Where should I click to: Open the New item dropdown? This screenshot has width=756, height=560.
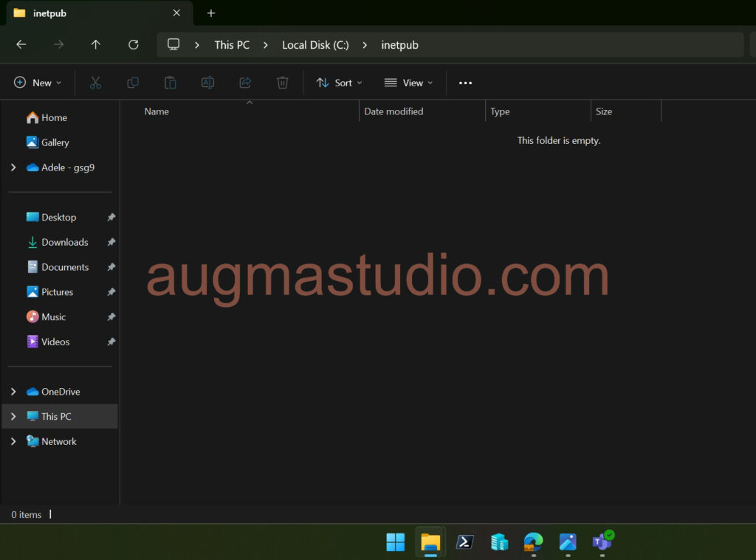[38, 83]
